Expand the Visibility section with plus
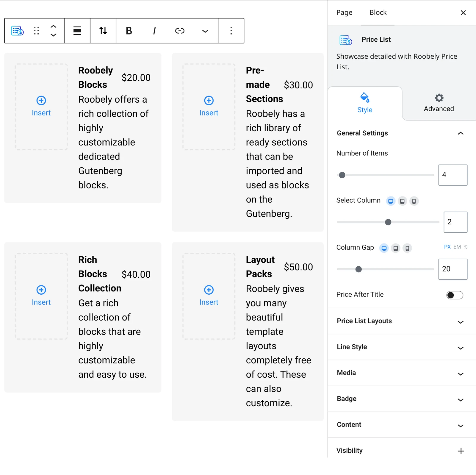The width and height of the screenshot is (476, 475). click(x=461, y=451)
